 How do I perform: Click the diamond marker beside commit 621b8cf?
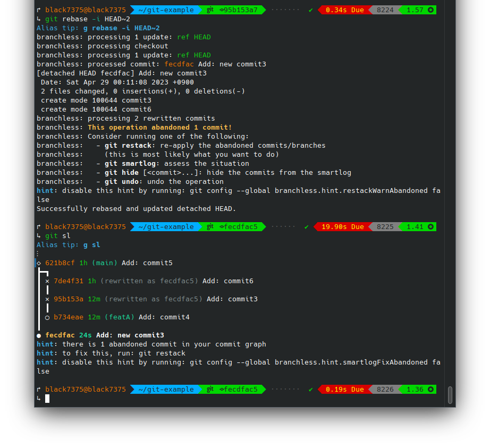39,263
